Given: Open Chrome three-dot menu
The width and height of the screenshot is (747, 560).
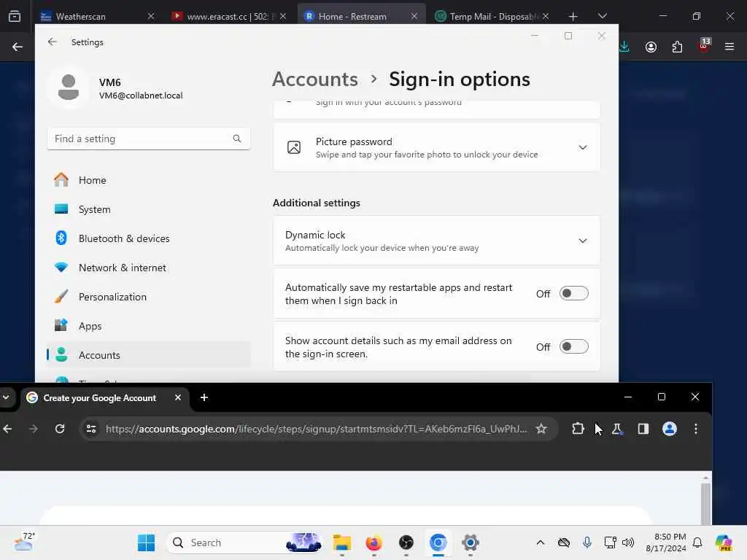Looking at the screenshot, I should coord(695,429).
